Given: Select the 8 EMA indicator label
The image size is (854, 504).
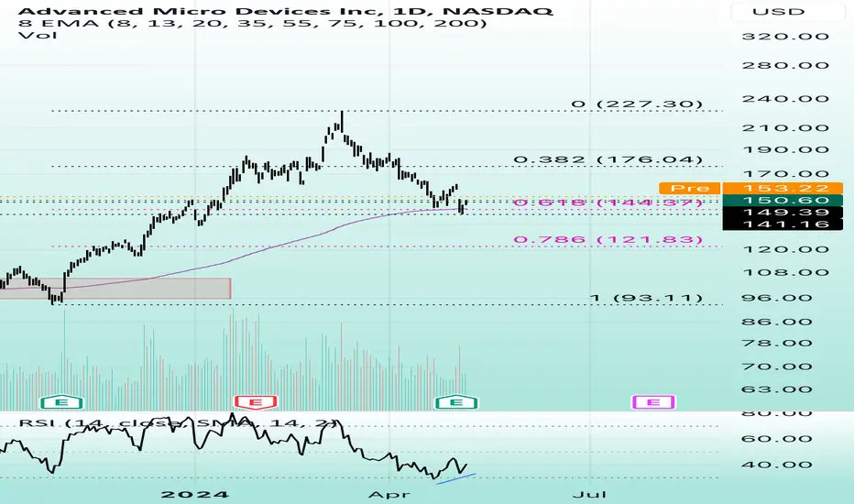Looking at the screenshot, I should coord(253,24).
